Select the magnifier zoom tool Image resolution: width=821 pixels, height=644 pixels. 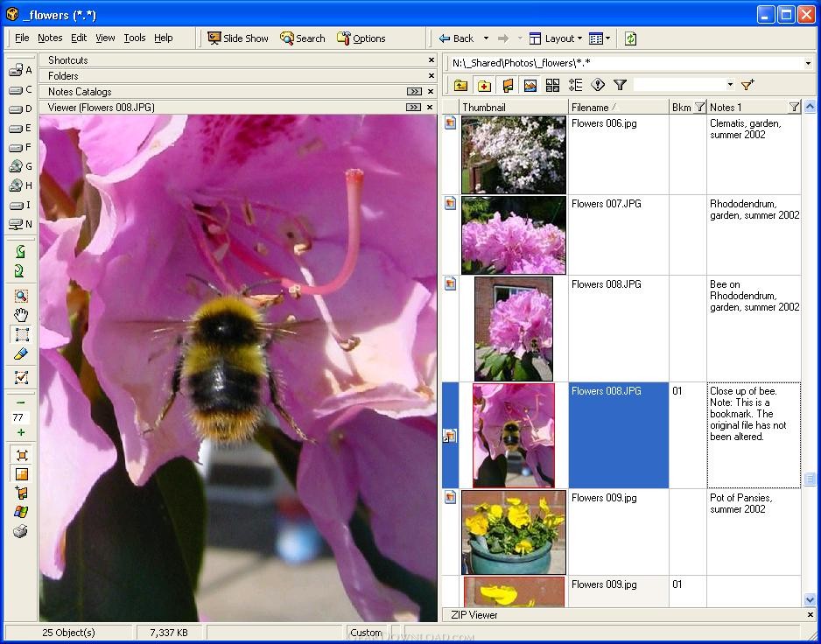point(21,296)
